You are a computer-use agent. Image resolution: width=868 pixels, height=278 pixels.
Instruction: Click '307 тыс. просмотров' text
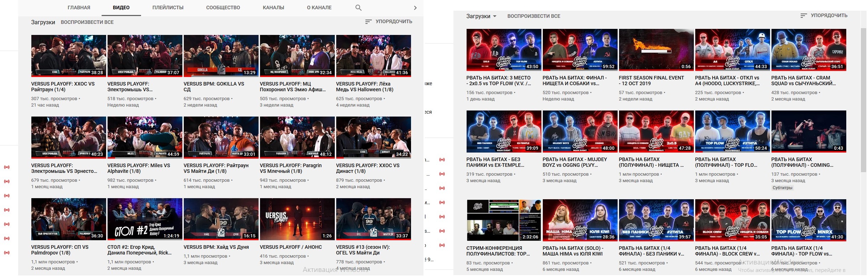pos(54,99)
